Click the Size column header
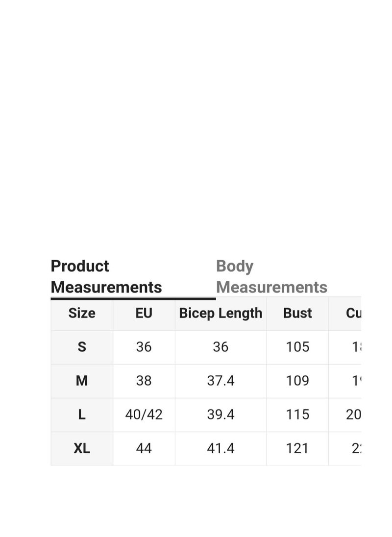Viewport: 392px width, 537px height. pyautogui.click(x=82, y=314)
